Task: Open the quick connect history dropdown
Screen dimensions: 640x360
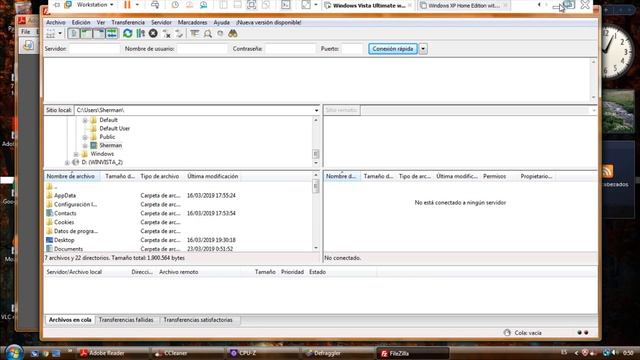Action: [x=423, y=49]
